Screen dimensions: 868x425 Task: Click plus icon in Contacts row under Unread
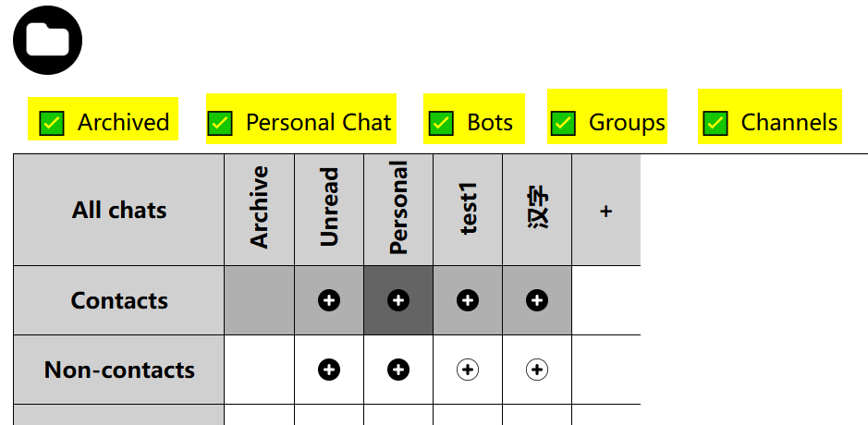[329, 300]
